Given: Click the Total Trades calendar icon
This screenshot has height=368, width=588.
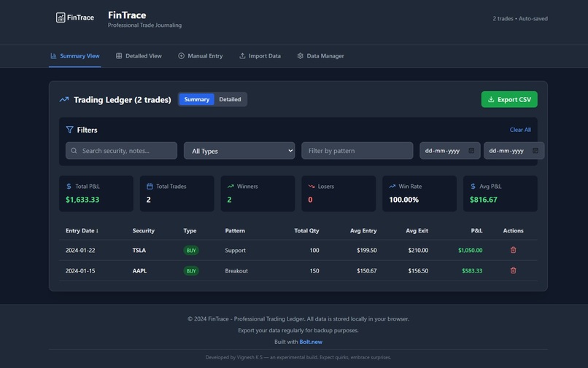Looking at the screenshot, I should pos(150,187).
